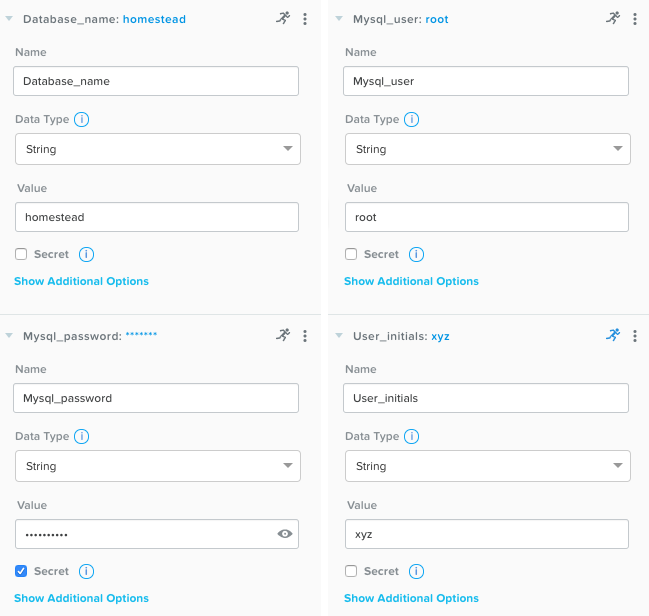The height and width of the screenshot is (616, 649).
Task: Click Secret info icon under Mysql_user
Action: pos(416,254)
